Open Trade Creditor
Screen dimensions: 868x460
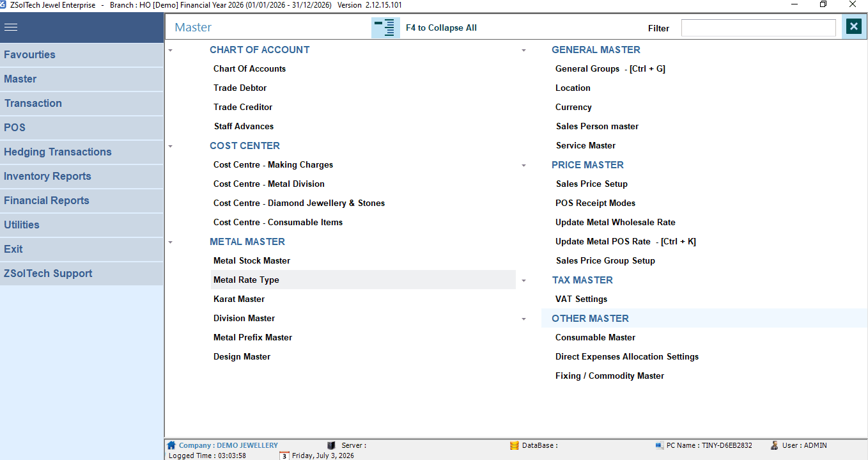(x=243, y=107)
